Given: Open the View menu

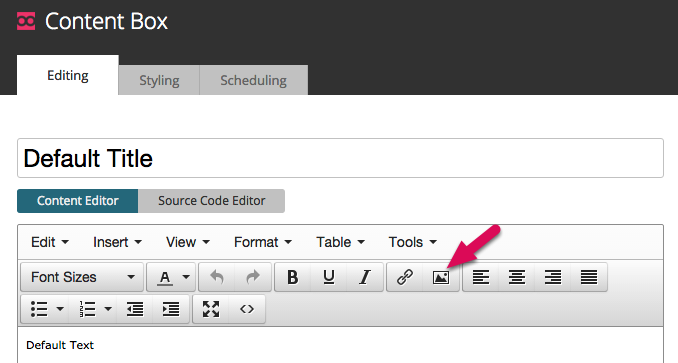Looking at the screenshot, I should (188, 242).
